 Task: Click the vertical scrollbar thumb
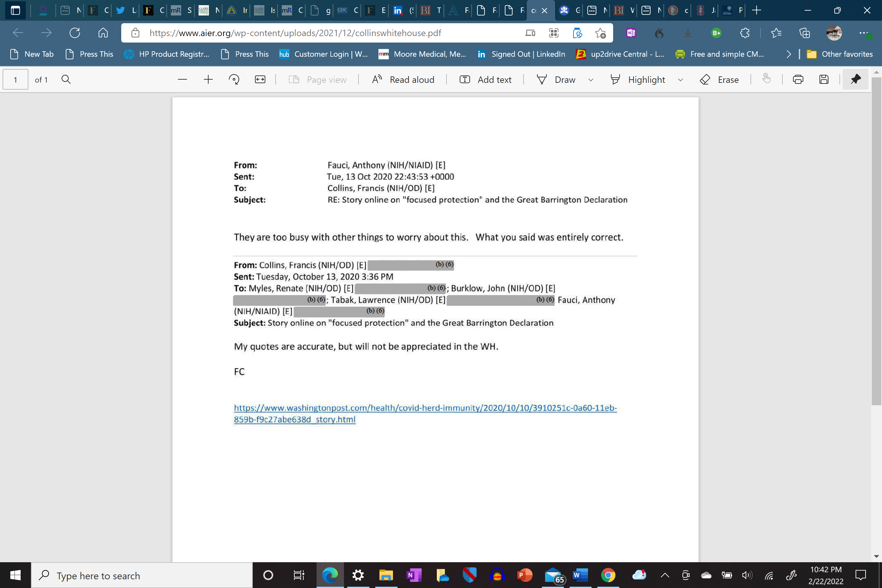click(x=876, y=240)
